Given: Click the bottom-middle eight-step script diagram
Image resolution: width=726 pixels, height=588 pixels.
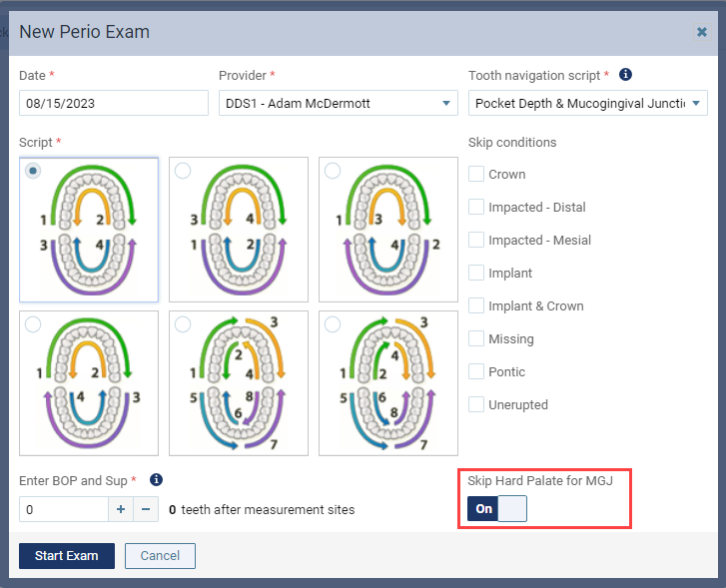Looking at the screenshot, I should click(239, 383).
